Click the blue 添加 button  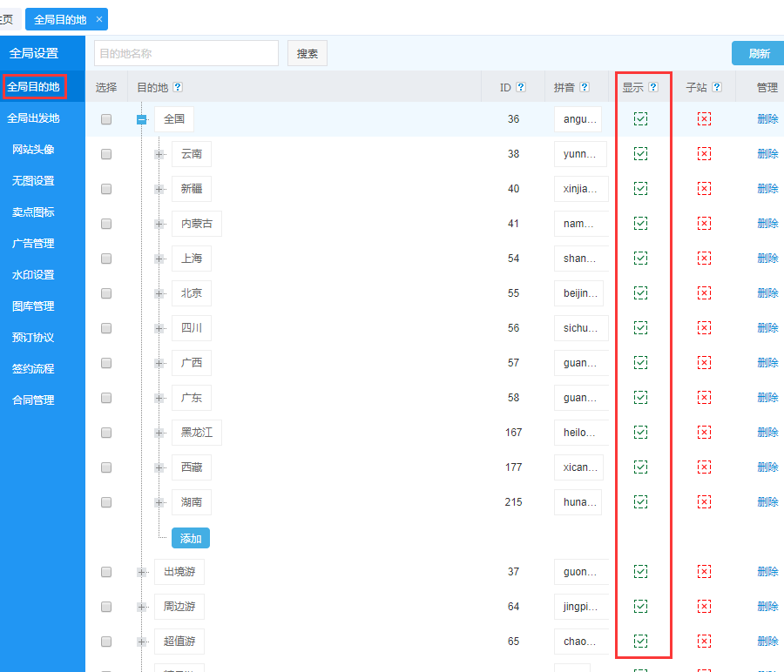point(191,538)
